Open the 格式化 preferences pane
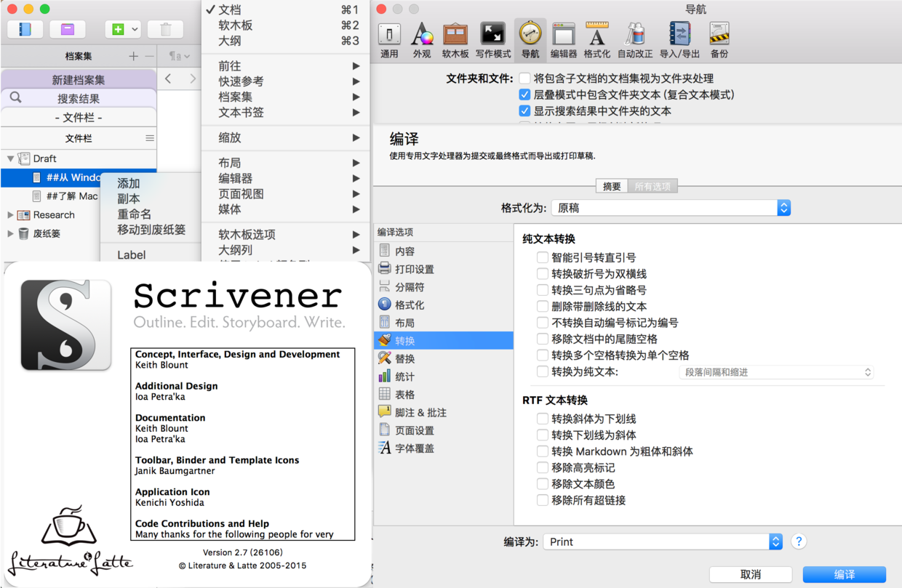The image size is (902, 588). pyautogui.click(x=596, y=40)
